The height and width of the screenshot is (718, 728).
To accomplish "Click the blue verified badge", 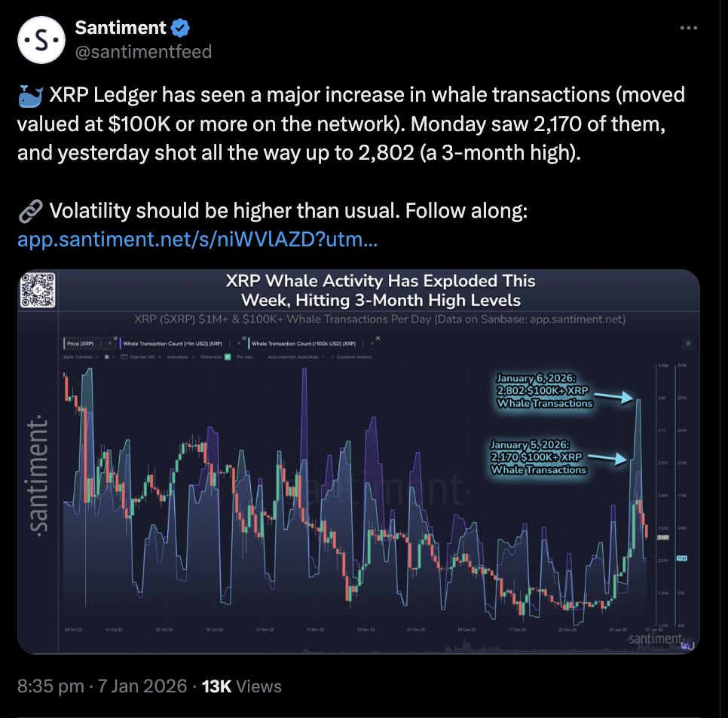I will coord(180,29).
